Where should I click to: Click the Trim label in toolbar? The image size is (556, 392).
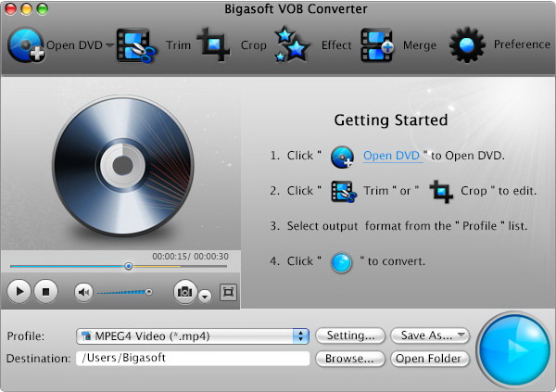178,45
